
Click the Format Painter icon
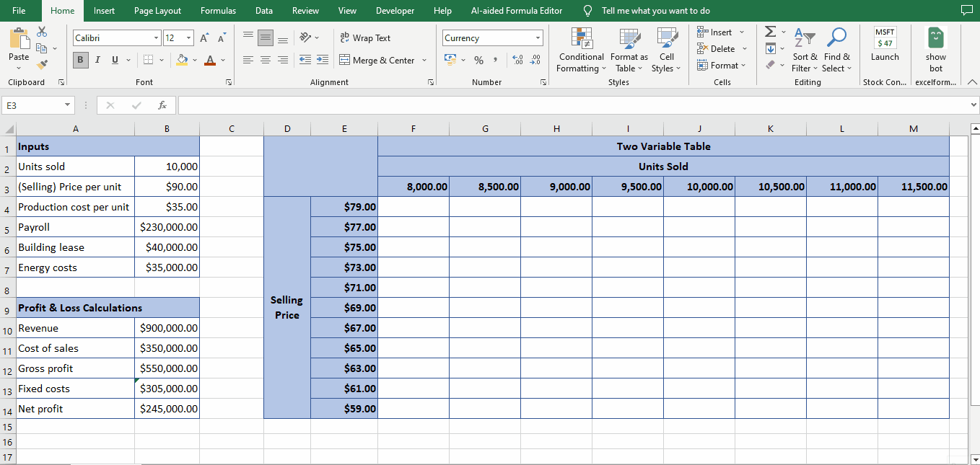click(42, 66)
